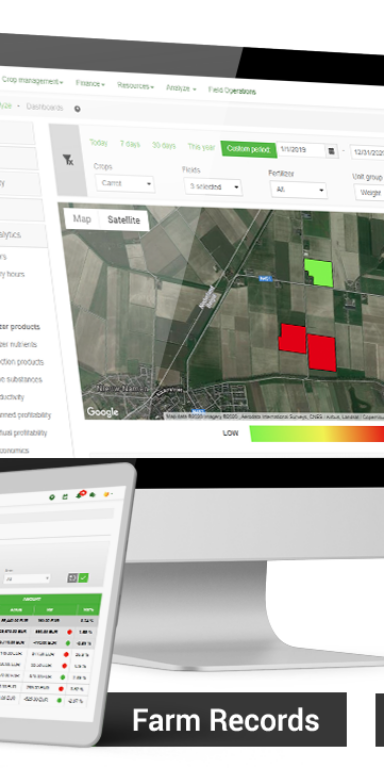Open the Crops dropdown showing Carrot
The height and width of the screenshot is (768, 384).
[x=125, y=184]
